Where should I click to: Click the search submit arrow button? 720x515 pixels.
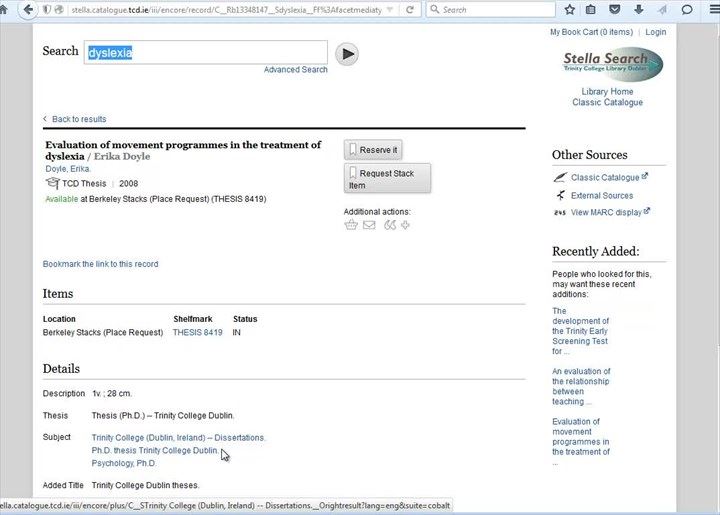(x=347, y=54)
